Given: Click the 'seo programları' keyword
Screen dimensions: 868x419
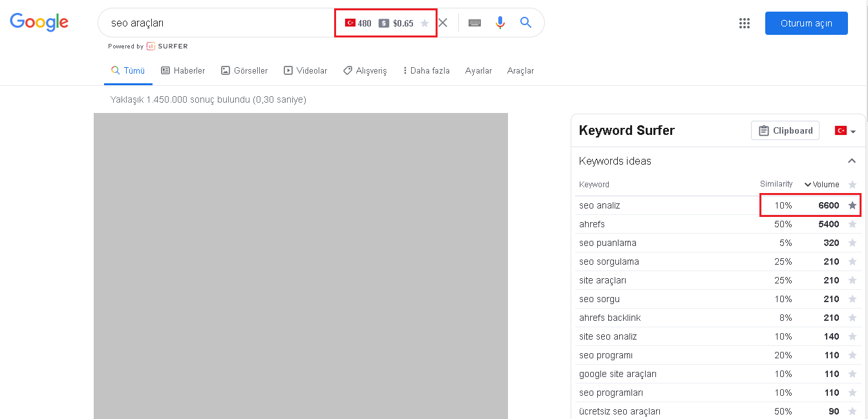Looking at the screenshot, I should [x=611, y=393].
